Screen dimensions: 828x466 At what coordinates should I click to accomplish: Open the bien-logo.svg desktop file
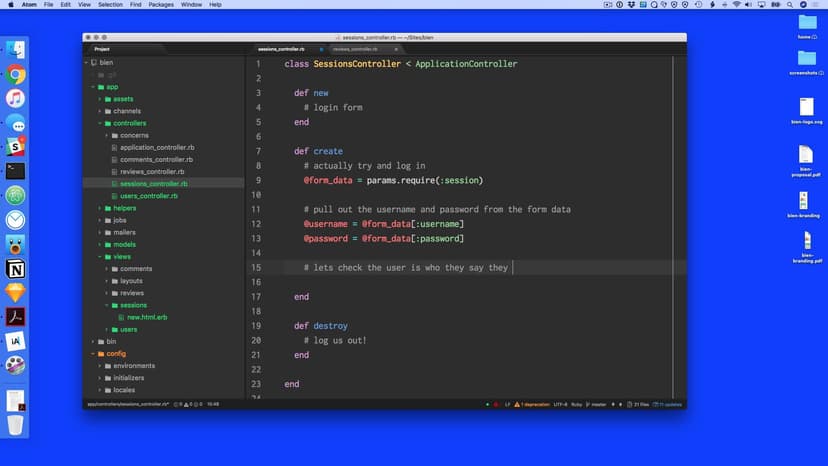pyautogui.click(x=806, y=108)
